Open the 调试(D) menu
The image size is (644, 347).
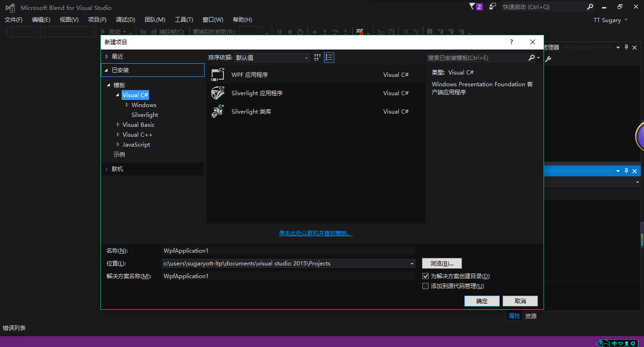pos(125,19)
